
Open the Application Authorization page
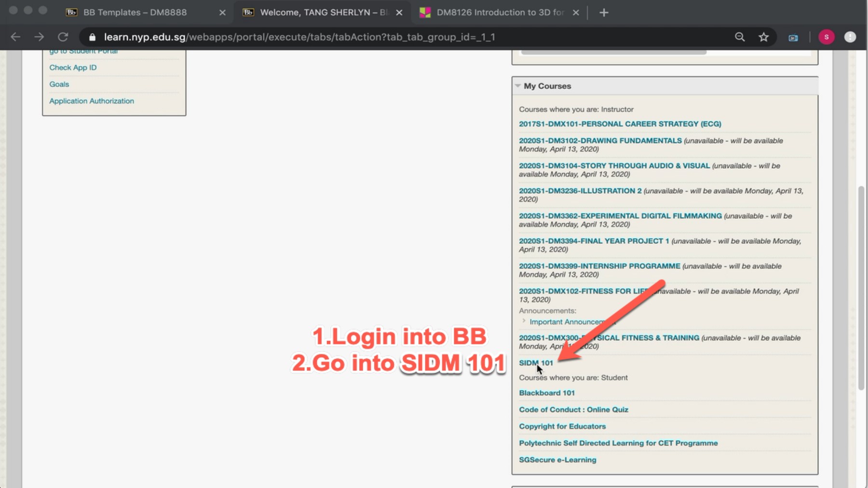91,101
